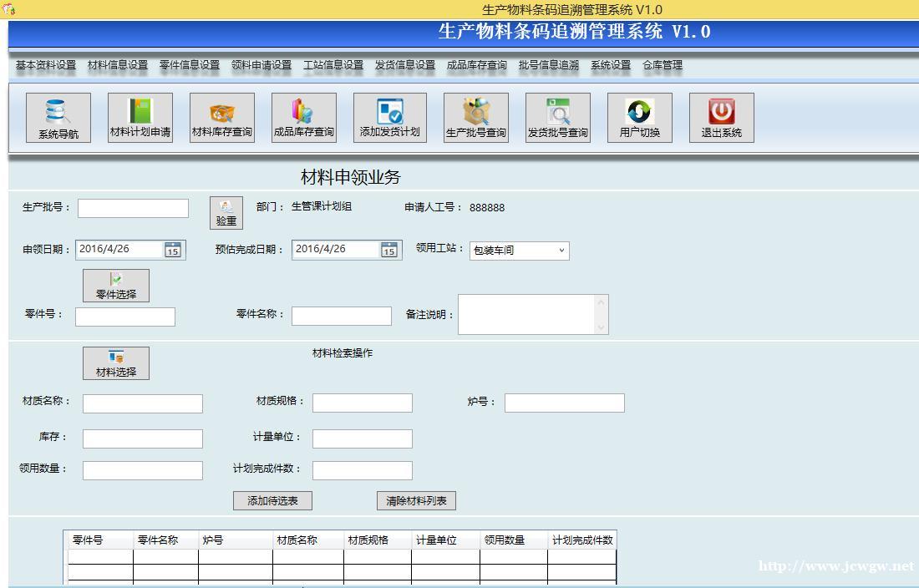The image size is (919, 588).
Task: Click the 验重 verification icon button
Action: (224, 212)
